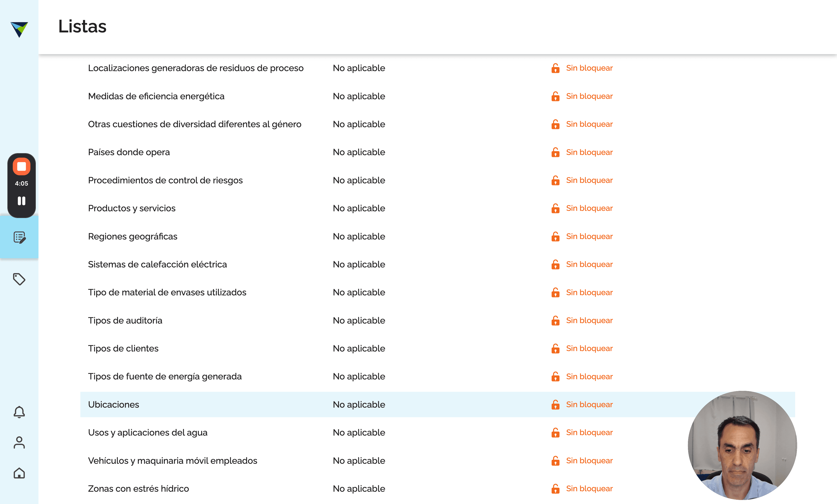Select the Regiones geográficas list
Image resolution: width=837 pixels, height=504 pixels.
pyautogui.click(x=132, y=236)
